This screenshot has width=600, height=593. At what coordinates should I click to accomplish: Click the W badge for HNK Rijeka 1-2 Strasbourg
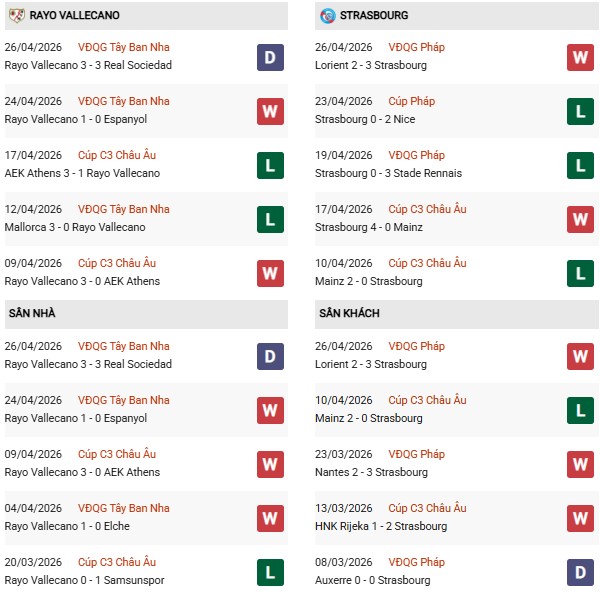[580, 517]
